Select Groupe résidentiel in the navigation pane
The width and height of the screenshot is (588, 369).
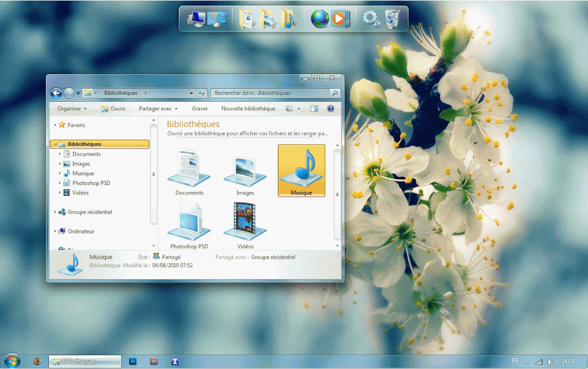click(x=90, y=212)
